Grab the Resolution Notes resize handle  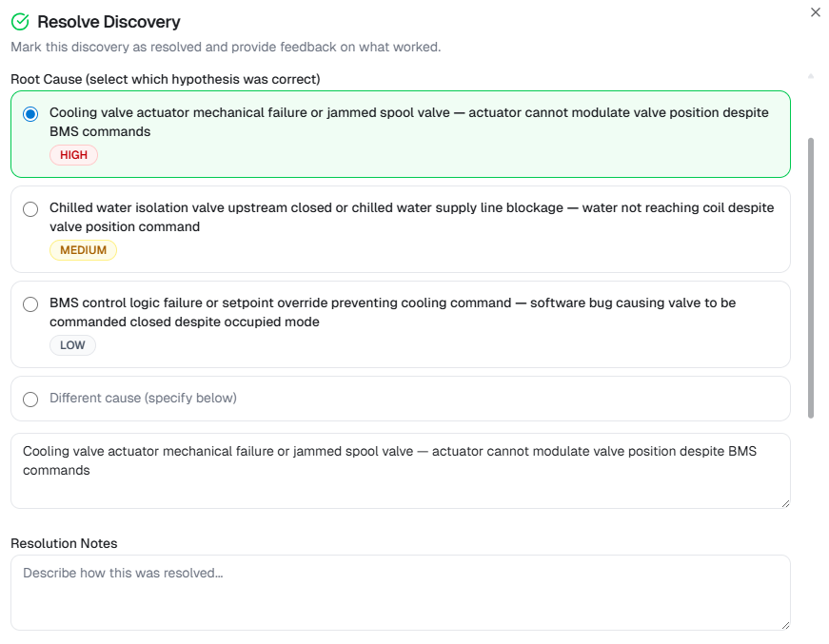tap(785, 625)
